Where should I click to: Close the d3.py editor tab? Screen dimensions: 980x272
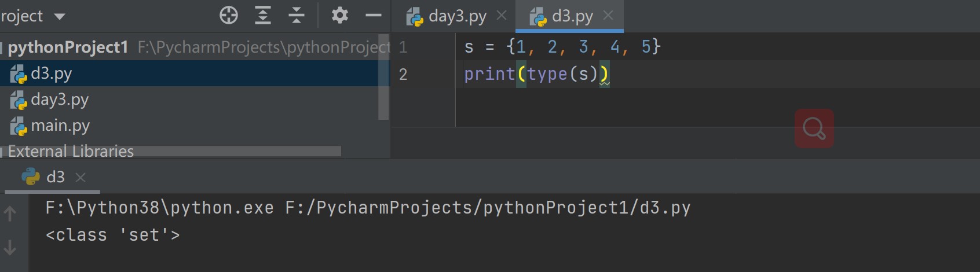click(x=608, y=16)
